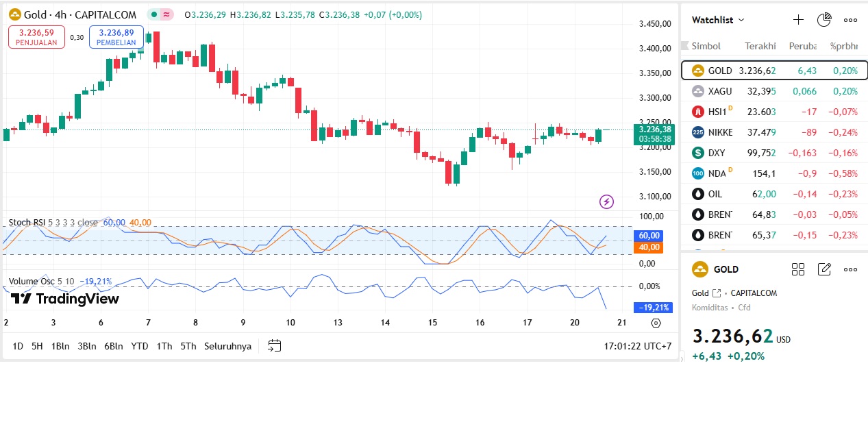
Task: Select the XAGU row in the watchlist
Action: coord(774,91)
